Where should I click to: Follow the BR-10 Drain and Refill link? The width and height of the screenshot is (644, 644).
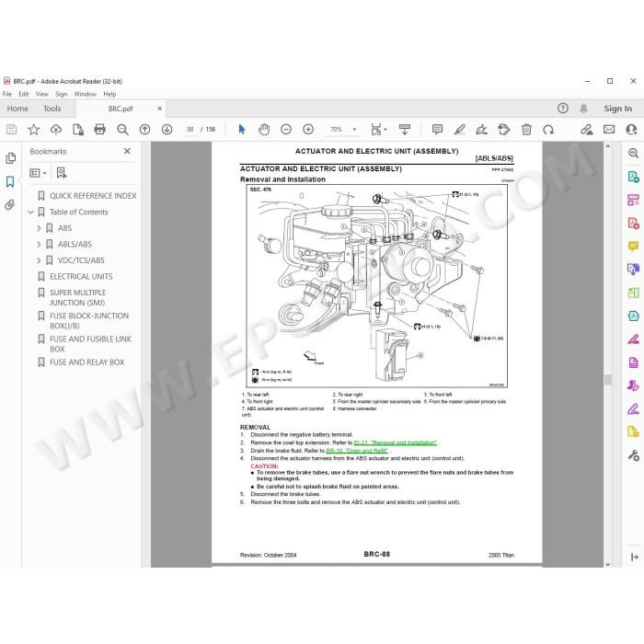(x=357, y=451)
